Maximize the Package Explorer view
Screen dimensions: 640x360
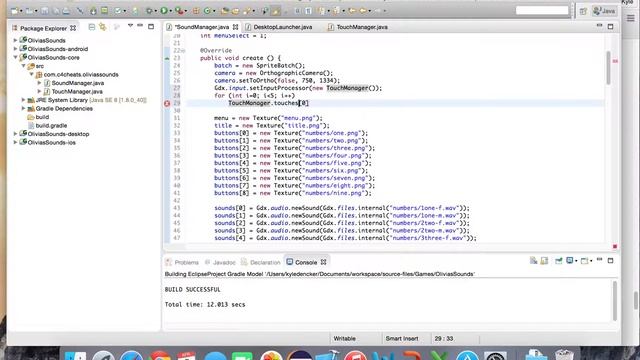point(151,27)
